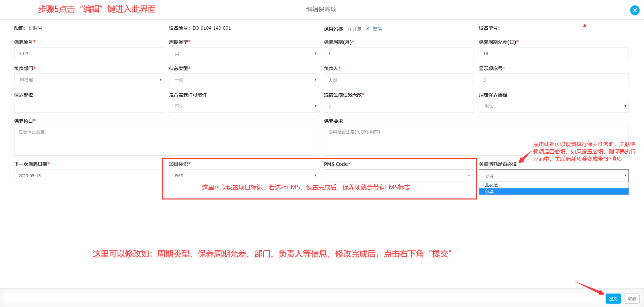Click the 设备型号 label
Viewport: 644px width, 307px height.
tap(489, 28)
